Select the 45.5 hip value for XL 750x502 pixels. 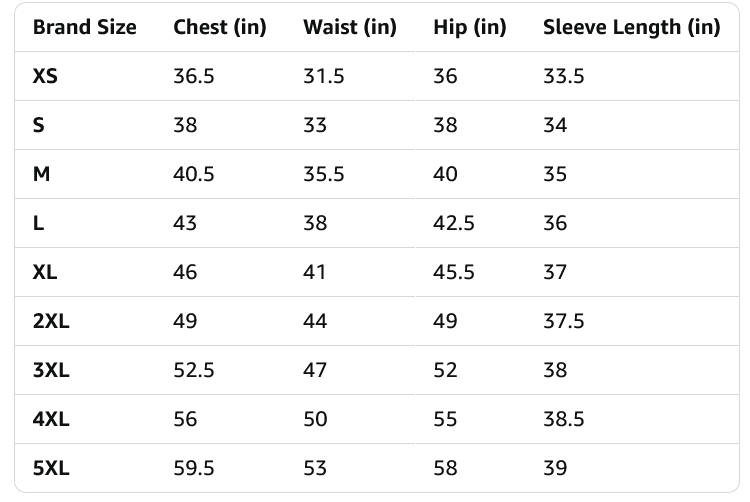pyautogui.click(x=453, y=272)
